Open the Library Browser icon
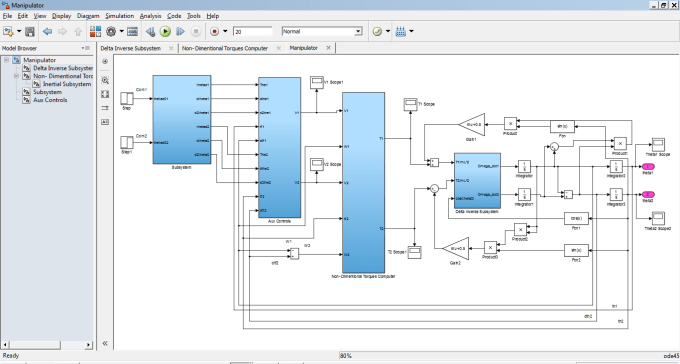 tap(95, 31)
